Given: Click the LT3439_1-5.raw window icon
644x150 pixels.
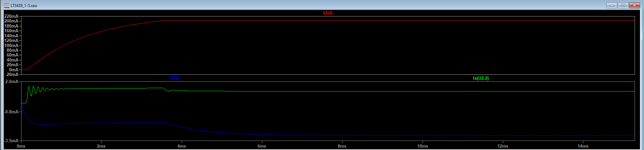Looking at the screenshot, I should coord(7,5).
